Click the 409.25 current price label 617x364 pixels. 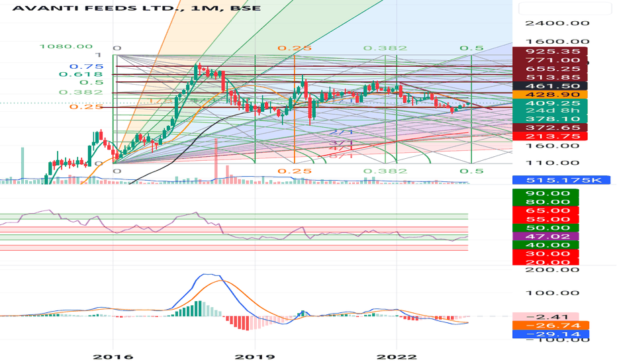pos(550,103)
